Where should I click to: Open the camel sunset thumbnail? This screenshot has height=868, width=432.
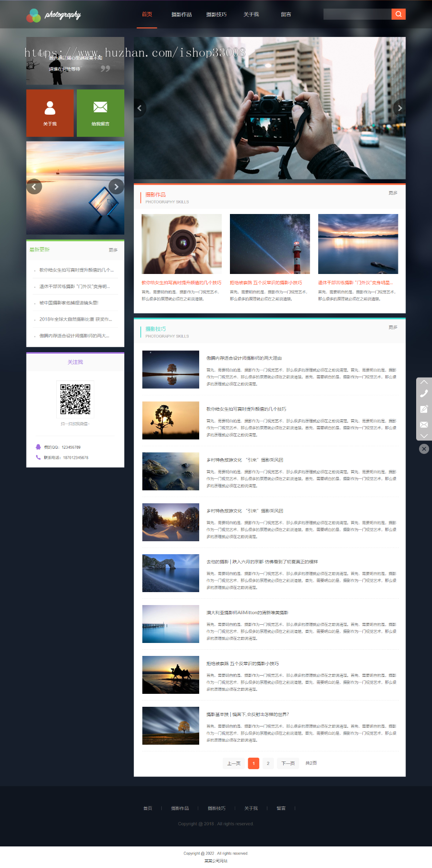[170, 675]
